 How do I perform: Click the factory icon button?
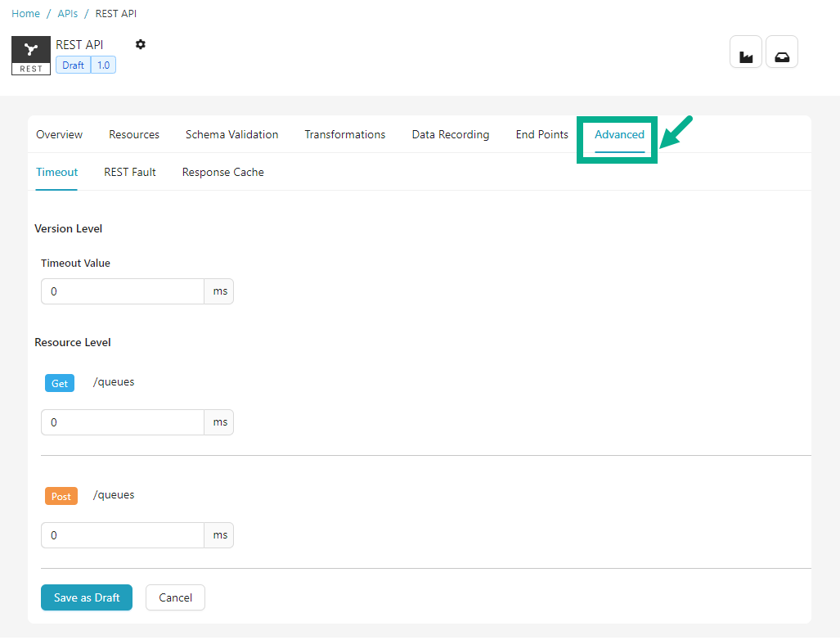[745, 52]
